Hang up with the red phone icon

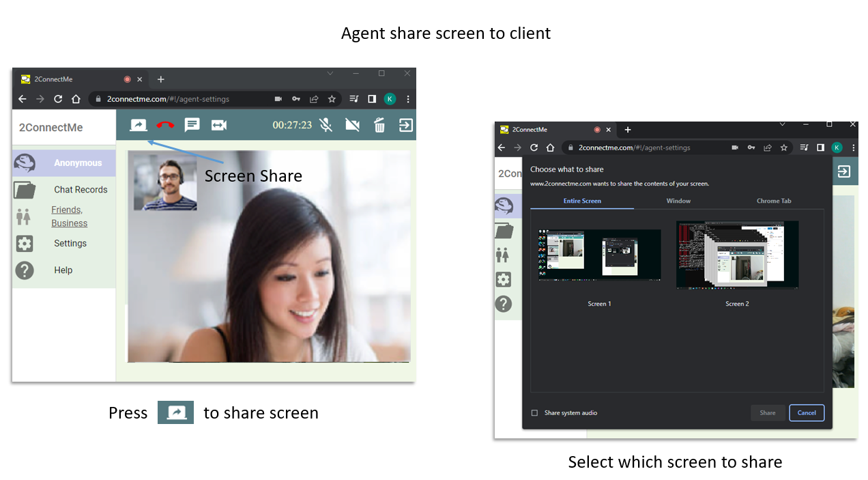click(x=165, y=125)
